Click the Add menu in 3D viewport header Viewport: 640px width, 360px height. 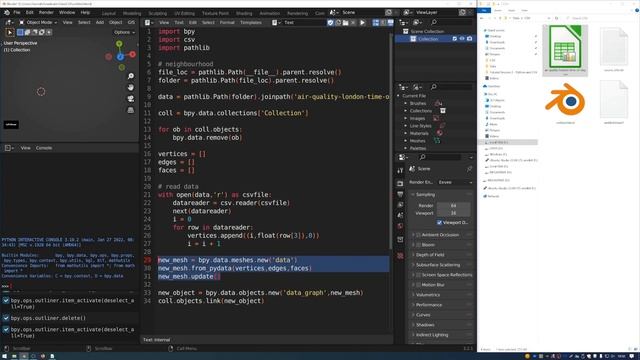pyautogui.click(x=100, y=22)
